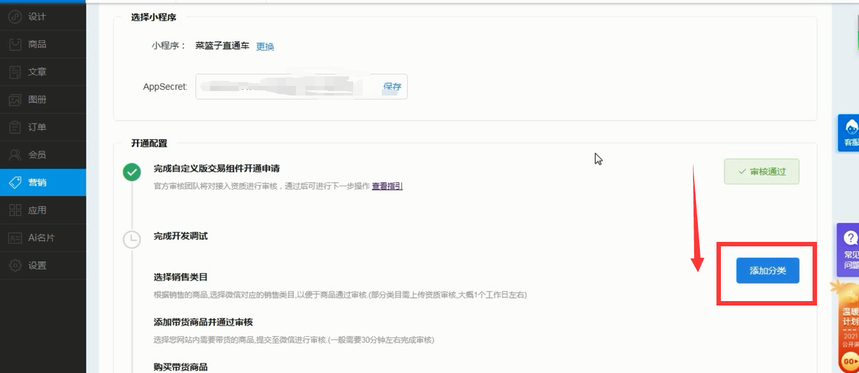Screen dimensions: 859x373
Task: Select the 文章 article document icon
Action: 15,72
